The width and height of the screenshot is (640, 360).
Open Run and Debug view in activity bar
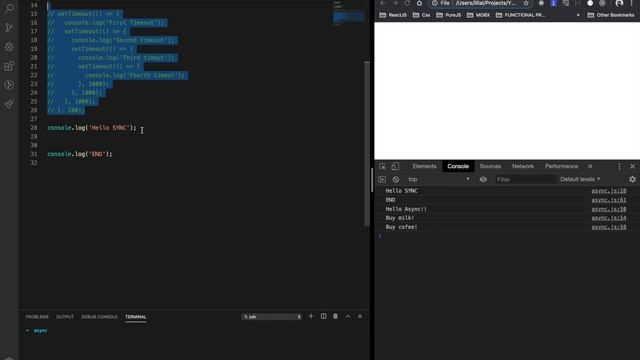(9, 47)
